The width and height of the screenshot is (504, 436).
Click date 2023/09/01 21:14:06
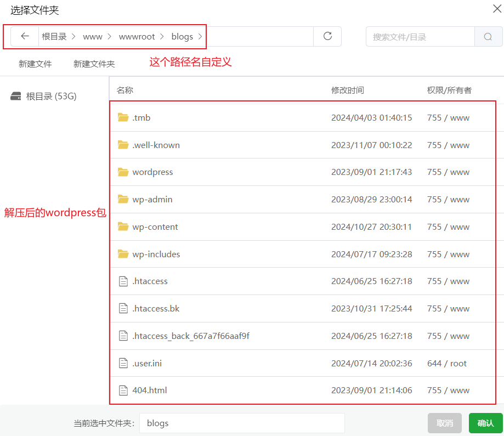[372, 390]
